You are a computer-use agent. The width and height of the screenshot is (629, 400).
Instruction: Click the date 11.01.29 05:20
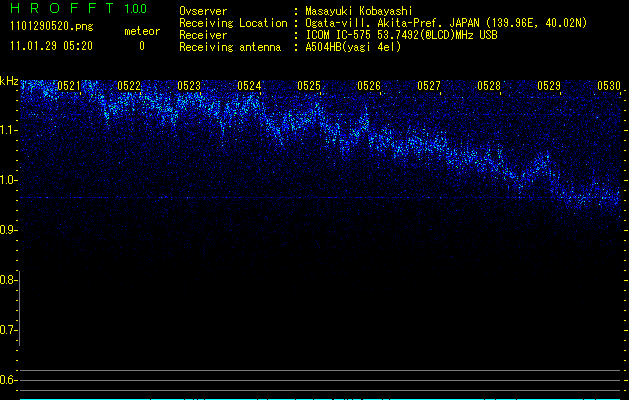click(x=50, y=46)
